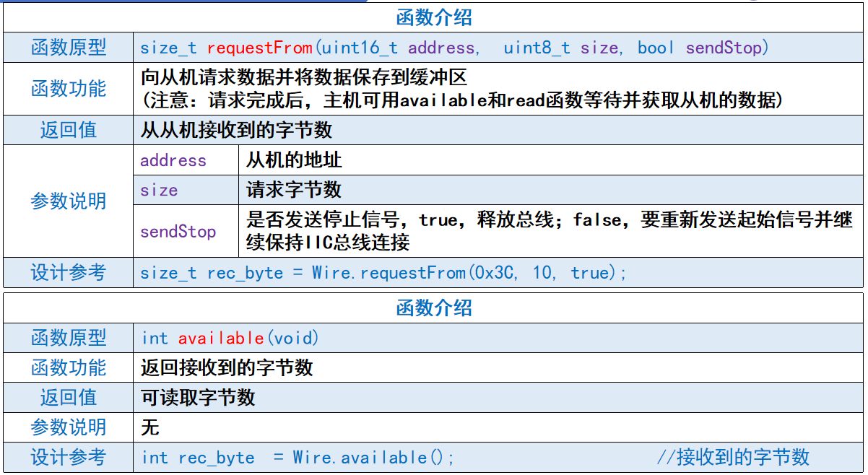868x475 pixels.
Task: Click the 'size' parameter name cell
Action: 159,190
